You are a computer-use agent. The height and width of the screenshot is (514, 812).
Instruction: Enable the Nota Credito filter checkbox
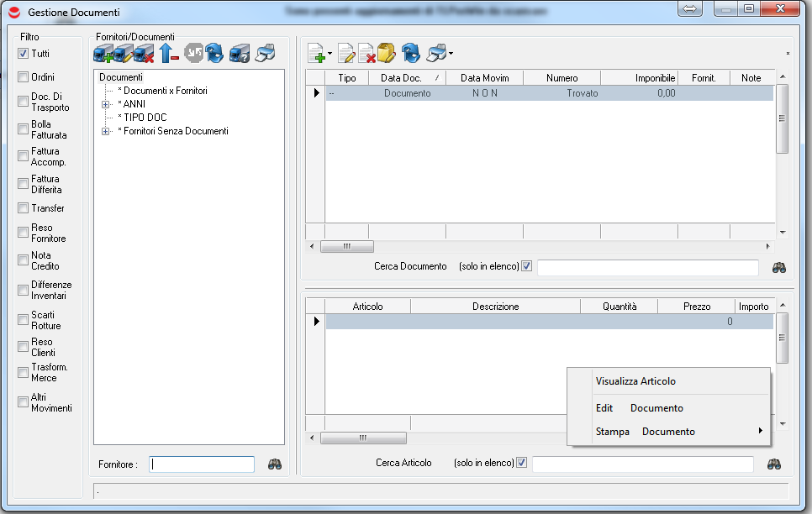tap(24, 260)
